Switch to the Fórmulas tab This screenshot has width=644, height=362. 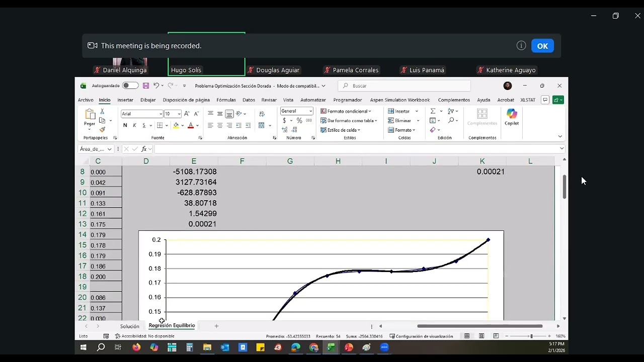pos(226,100)
